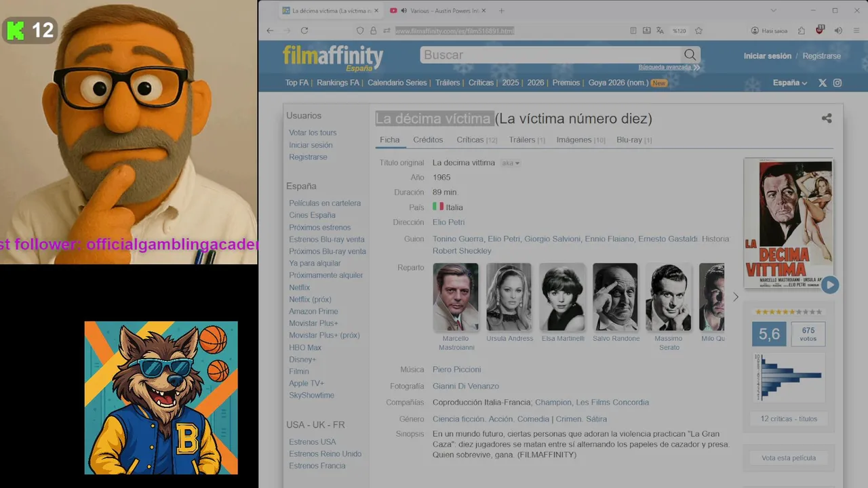Mute audio on the Austin Powers tab
Image resolution: width=868 pixels, height=488 pixels.
pyautogui.click(x=404, y=11)
